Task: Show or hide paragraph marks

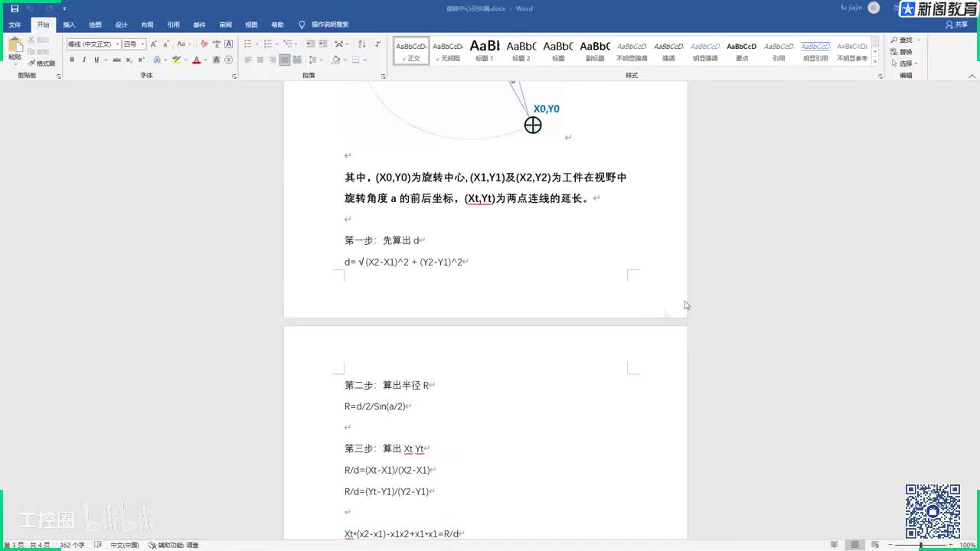Action: [x=377, y=44]
